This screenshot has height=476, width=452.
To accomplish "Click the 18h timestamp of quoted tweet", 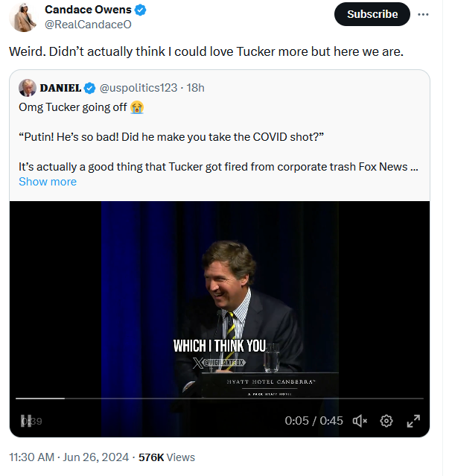I will [196, 88].
